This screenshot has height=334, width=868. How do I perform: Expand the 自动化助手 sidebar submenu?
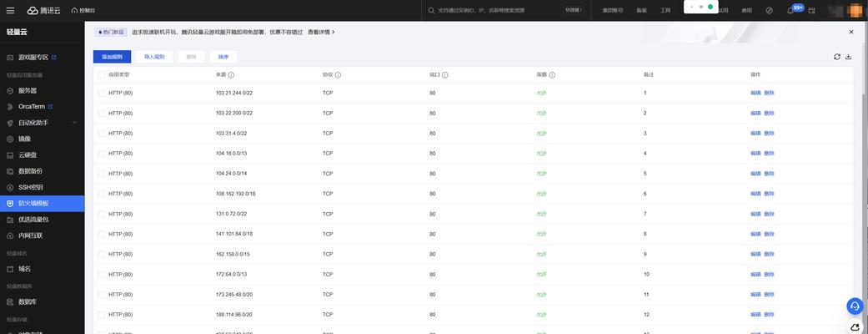pos(74,123)
